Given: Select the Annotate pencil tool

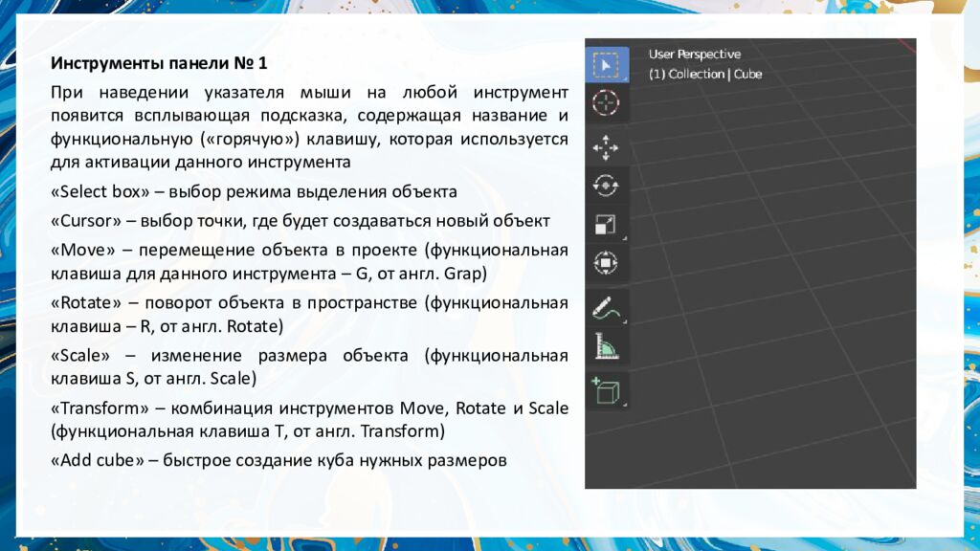Looking at the screenshot, I should [x=606, y=308].
